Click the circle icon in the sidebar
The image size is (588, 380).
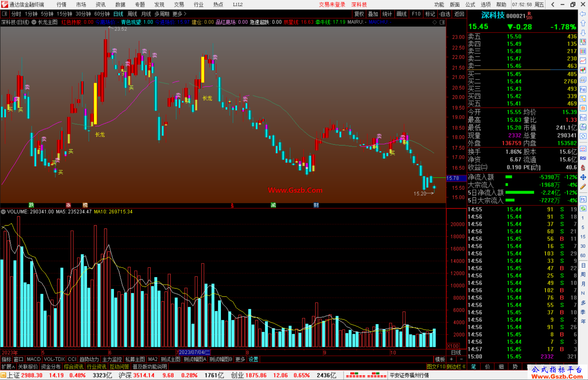tap(583, 136)
